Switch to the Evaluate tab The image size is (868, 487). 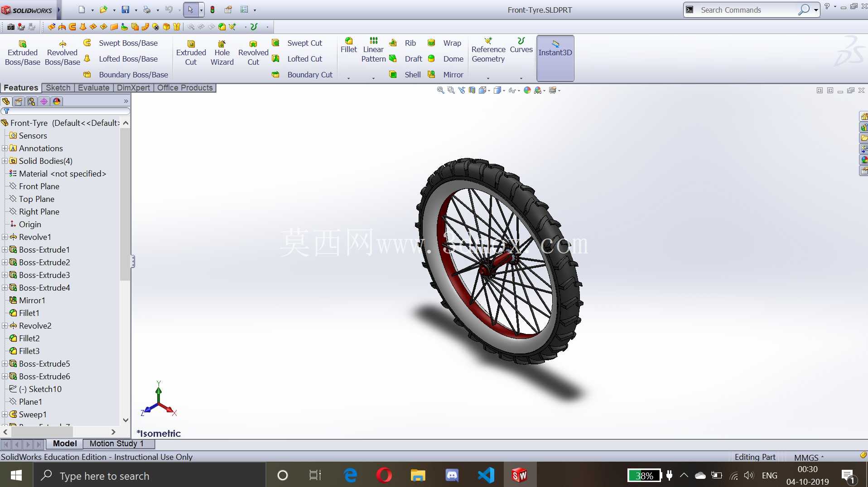(x=93, y=88)
